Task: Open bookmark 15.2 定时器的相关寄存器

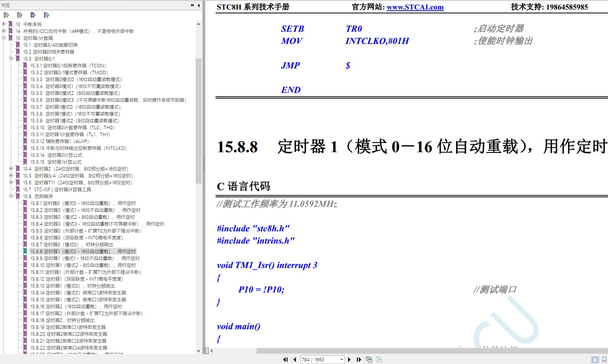Action: 49,52
